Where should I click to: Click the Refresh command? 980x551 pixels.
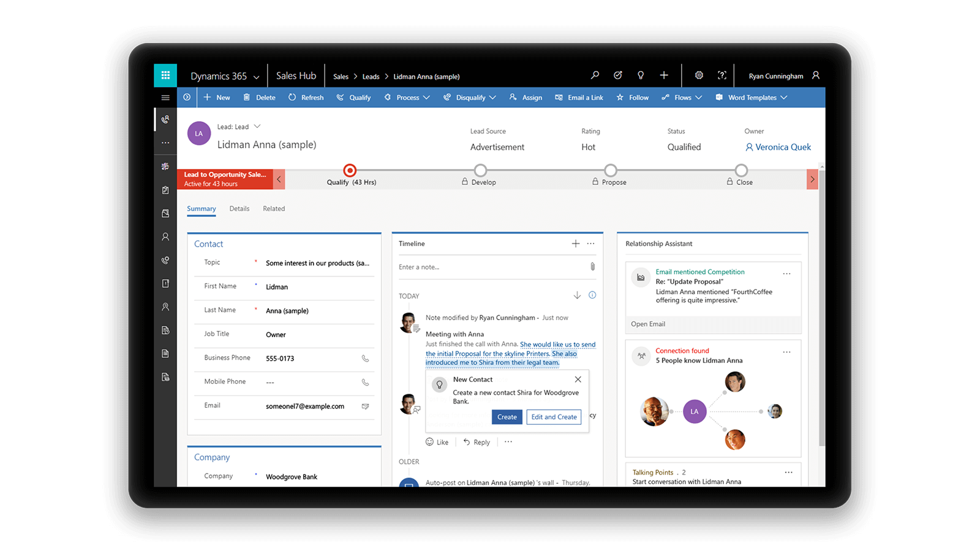(306, 97)
